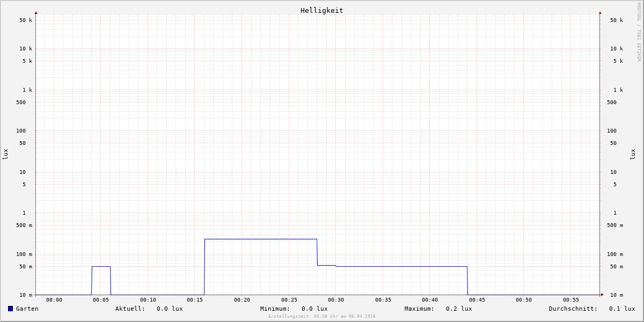
Task: Click the "10 m" label on the right axis
Action: tap(617, 295)
